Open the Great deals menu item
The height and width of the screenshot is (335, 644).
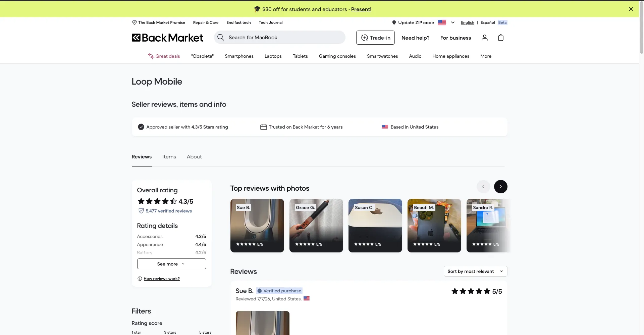pyautogui.click(x=164, y=56)
